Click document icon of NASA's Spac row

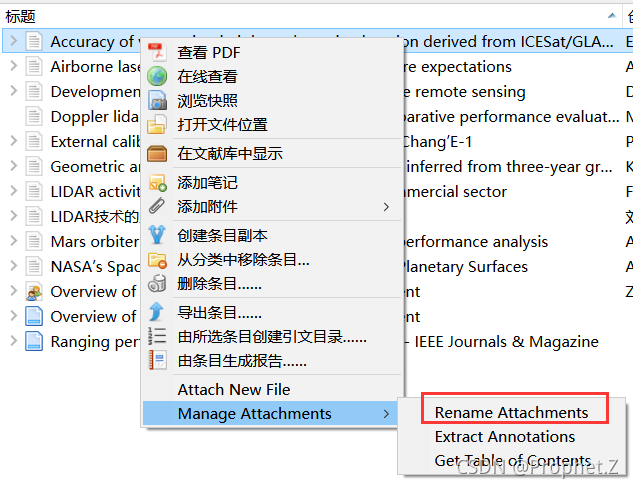pyautogui.click(x=34, y=266)
